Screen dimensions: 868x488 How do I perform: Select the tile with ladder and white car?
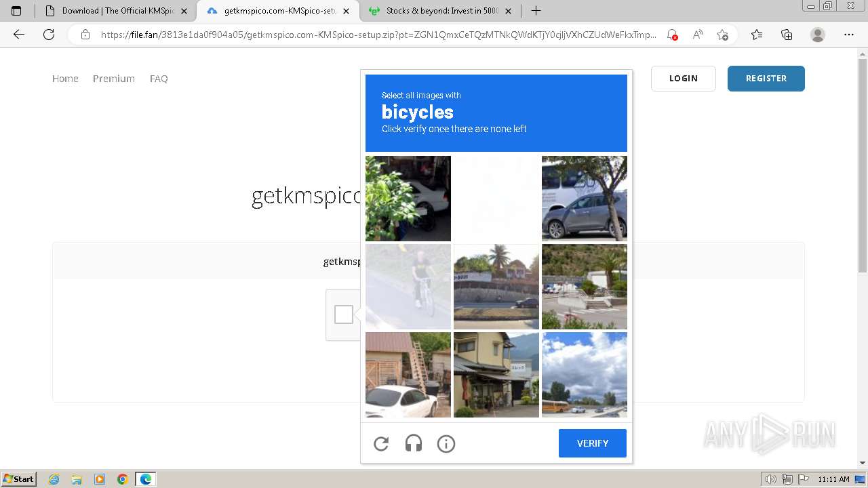coord(408,375)
